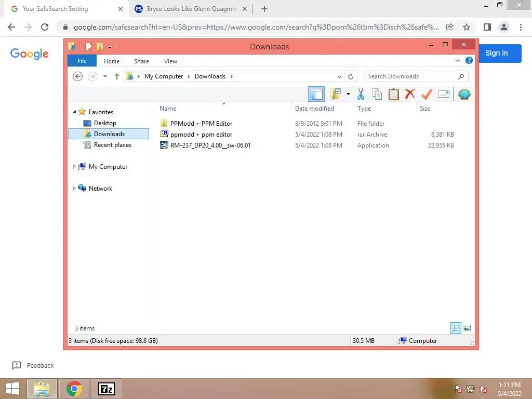Switch to Details view in the status area
This screenshot has width=532, height=399.
click(x=455, y=328)
